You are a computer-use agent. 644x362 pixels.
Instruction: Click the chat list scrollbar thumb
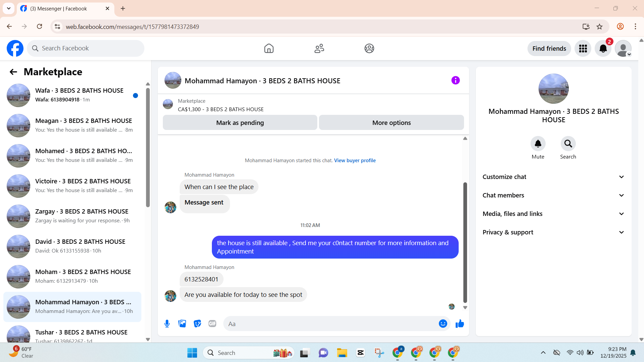click(x=148, y=147)
